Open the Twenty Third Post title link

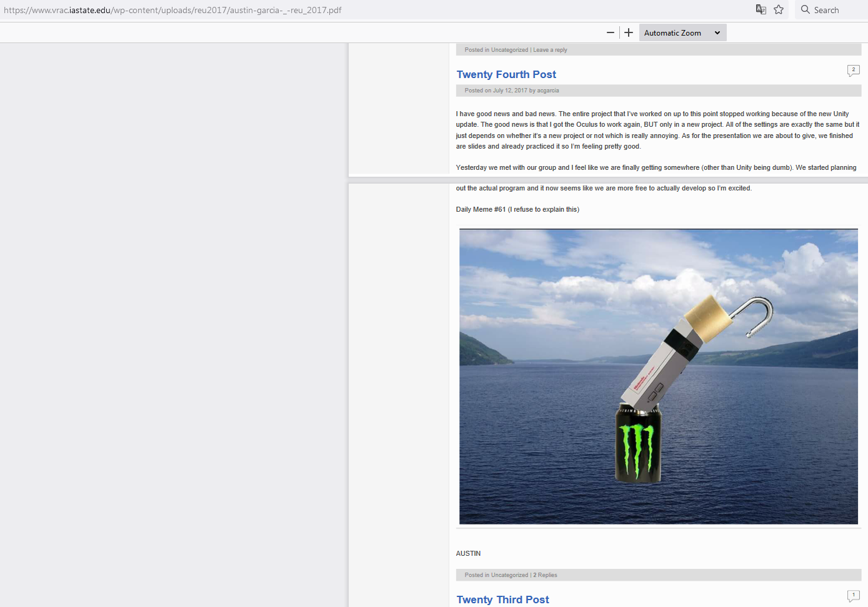coord(502,600)
